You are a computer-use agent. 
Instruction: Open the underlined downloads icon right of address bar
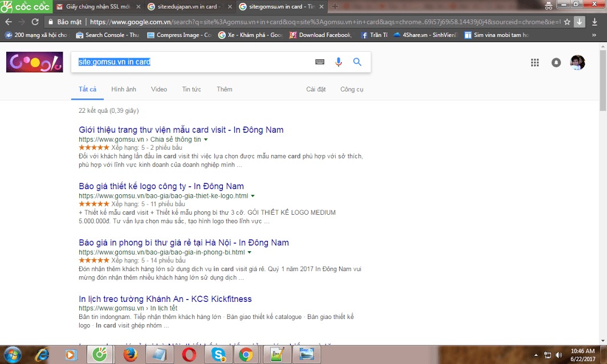(594, 22)
